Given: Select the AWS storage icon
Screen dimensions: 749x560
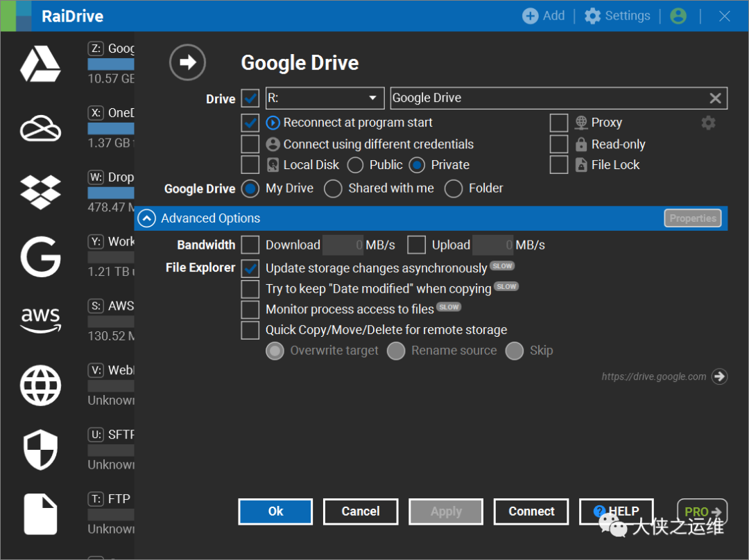Looking at the screenshot, I should click(40, 320).
